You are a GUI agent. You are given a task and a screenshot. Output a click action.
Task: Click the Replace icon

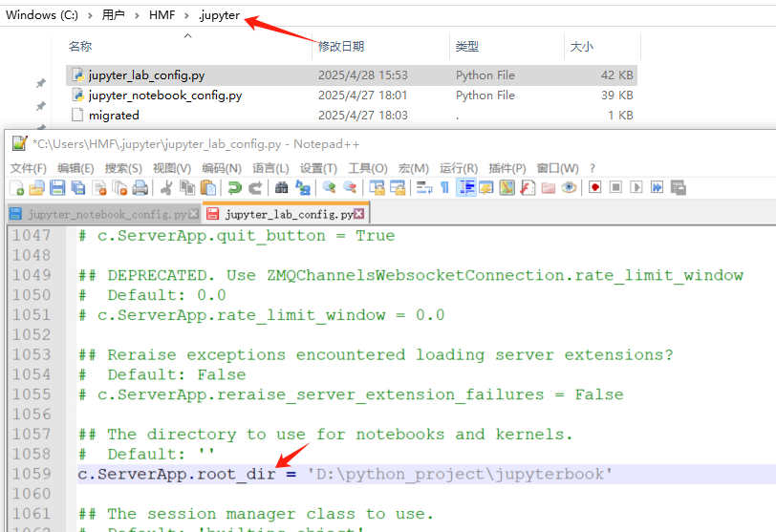pos(302,188)
